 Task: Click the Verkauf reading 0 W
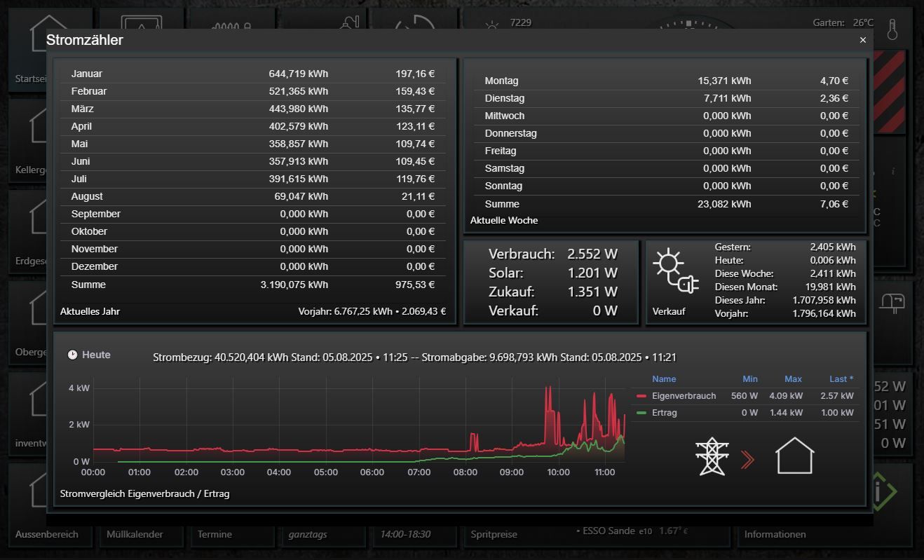click(605, 310)
